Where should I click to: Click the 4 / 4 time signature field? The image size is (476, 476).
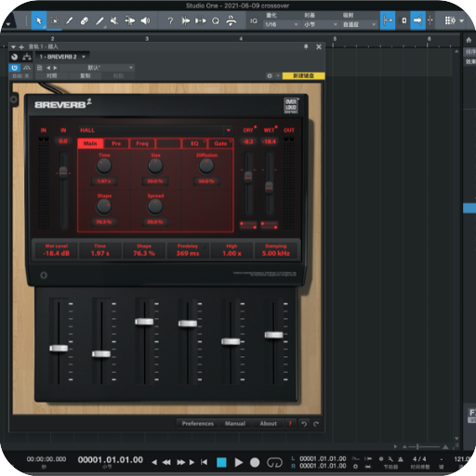(x=419, y=459)
